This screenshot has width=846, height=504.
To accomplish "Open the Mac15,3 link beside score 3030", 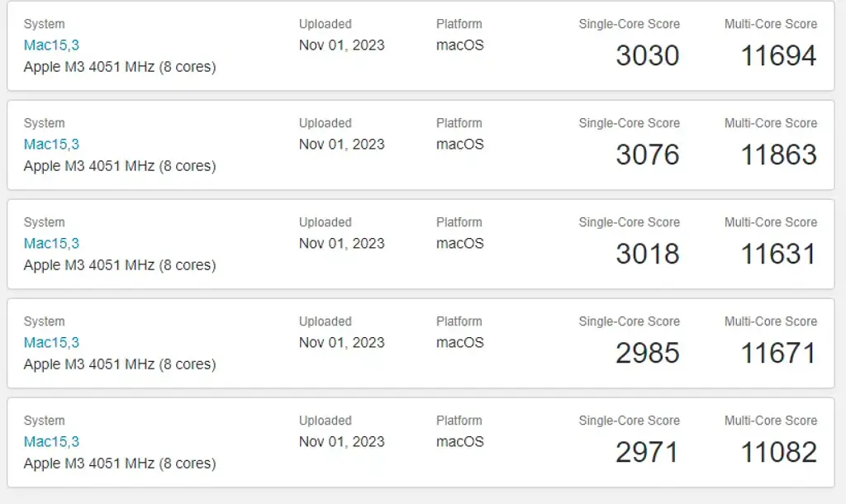I will (x=51, y=45).
